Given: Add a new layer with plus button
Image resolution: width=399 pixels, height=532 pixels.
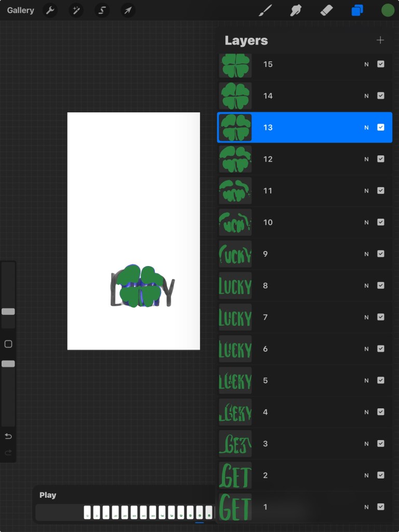Looking at the screenshot, I should pos(380,41).
